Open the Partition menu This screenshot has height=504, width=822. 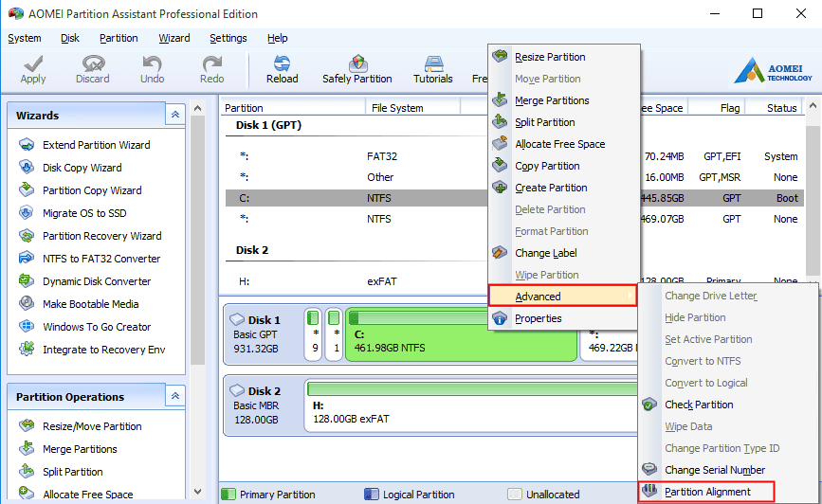tap(119, 38)
